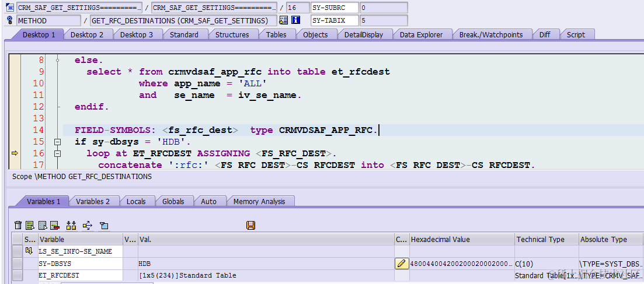This screenshot has width=644, height=284.
Task: Click the gray list icon in variables toolbar
Action: (42, 225)
